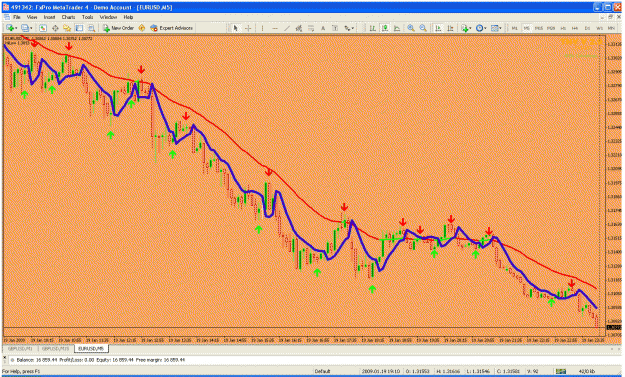Open the Insert menu

49,17
